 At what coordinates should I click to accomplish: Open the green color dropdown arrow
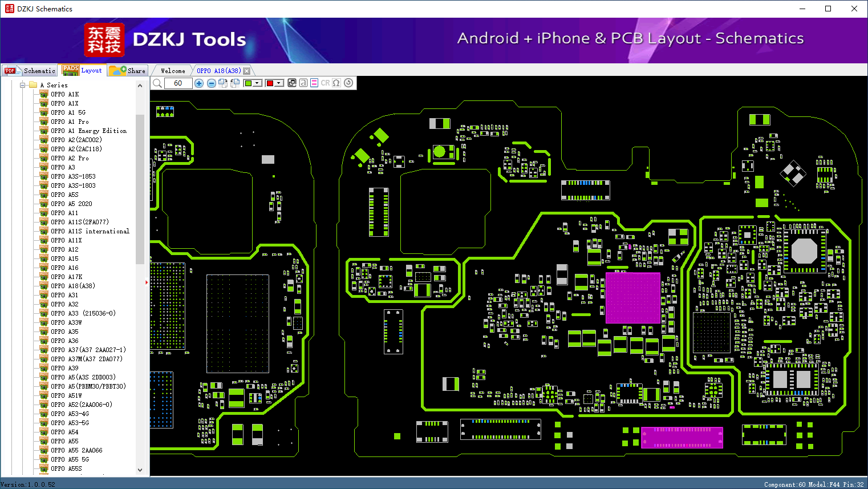tap(257, 83)
